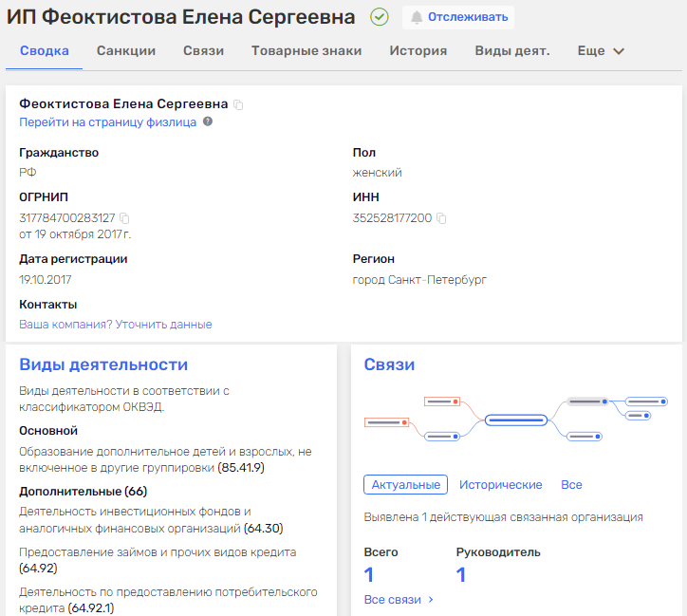
Task: Select the Актуальные filter
Action: 405,484
